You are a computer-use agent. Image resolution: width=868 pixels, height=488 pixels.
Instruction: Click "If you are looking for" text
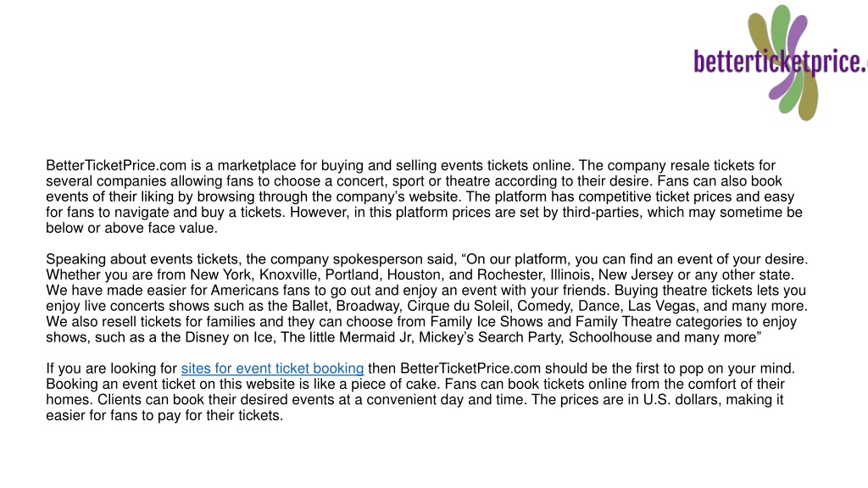pyautogui.click(x=111, y=369)
